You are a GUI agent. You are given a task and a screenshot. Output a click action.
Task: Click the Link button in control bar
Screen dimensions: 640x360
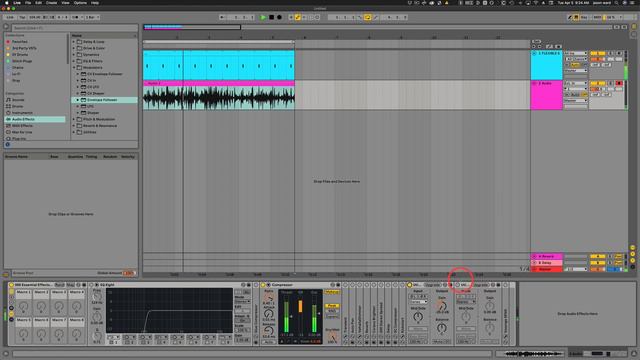[10, 17]
